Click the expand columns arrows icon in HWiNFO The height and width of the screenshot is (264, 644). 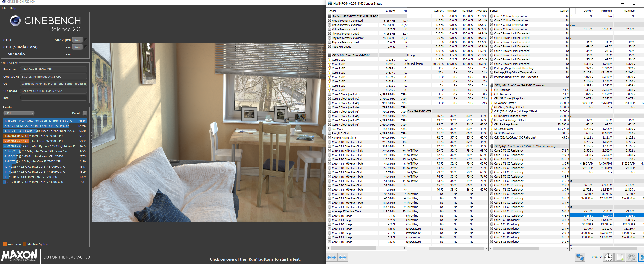pyautogui.click(x=332, y=257)
